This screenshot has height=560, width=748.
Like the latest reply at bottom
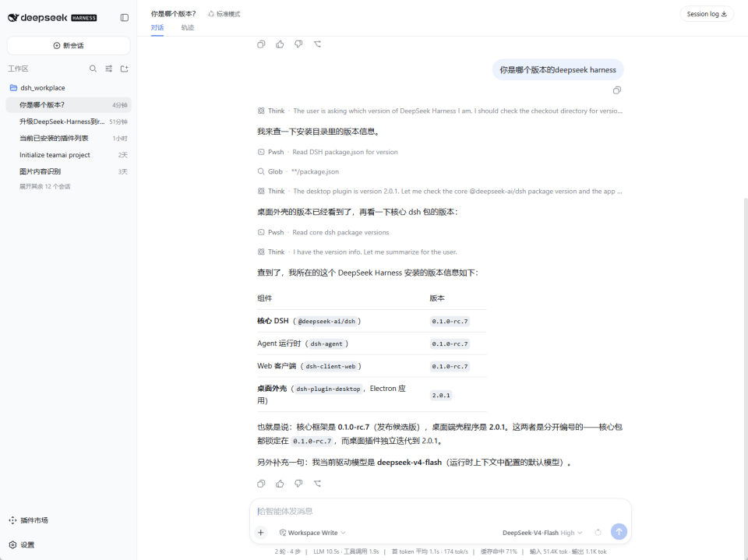(x=280, y=484)
